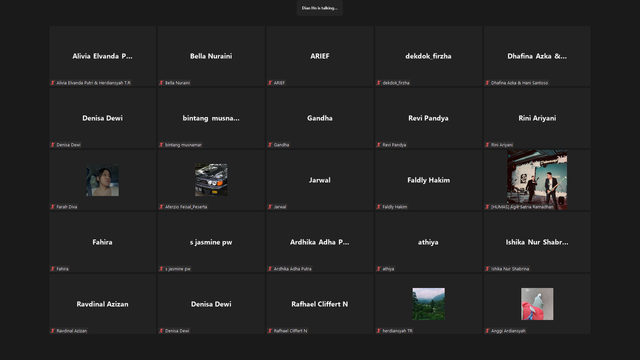Click Ishika Nur Shabrina's muted mic icon
Image resolution: width=640 pixels, height=360 pixels.
(487, 269)
